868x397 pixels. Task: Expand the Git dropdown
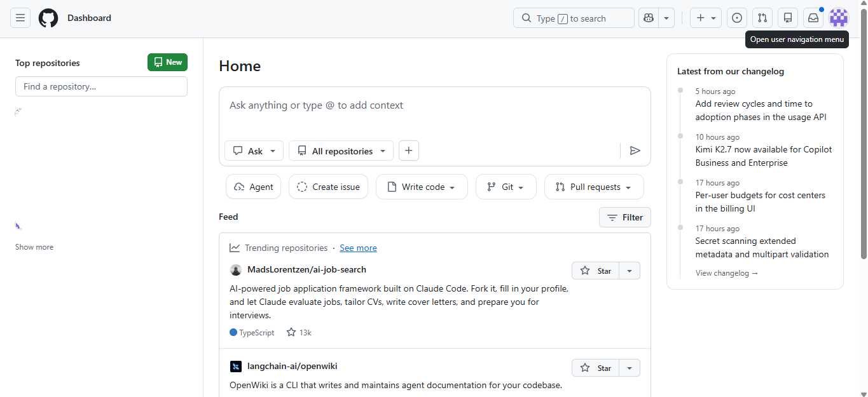[x=506, y=187]
